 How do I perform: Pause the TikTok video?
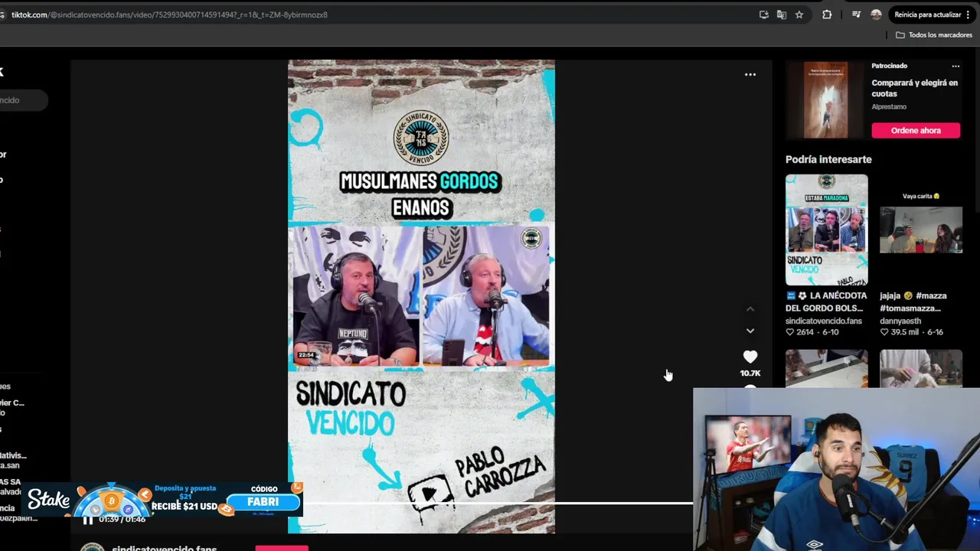(88, 520)
